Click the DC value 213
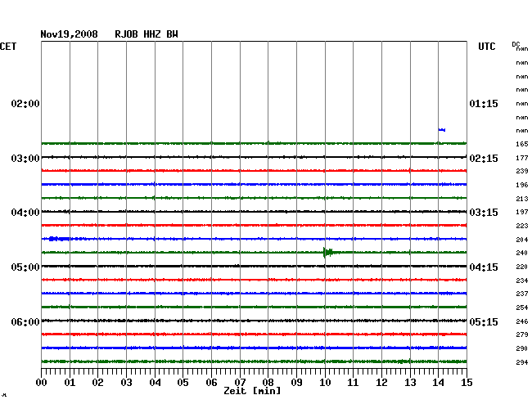The width and height of the screenshot is (532, 404). click(x=522, y=199)
